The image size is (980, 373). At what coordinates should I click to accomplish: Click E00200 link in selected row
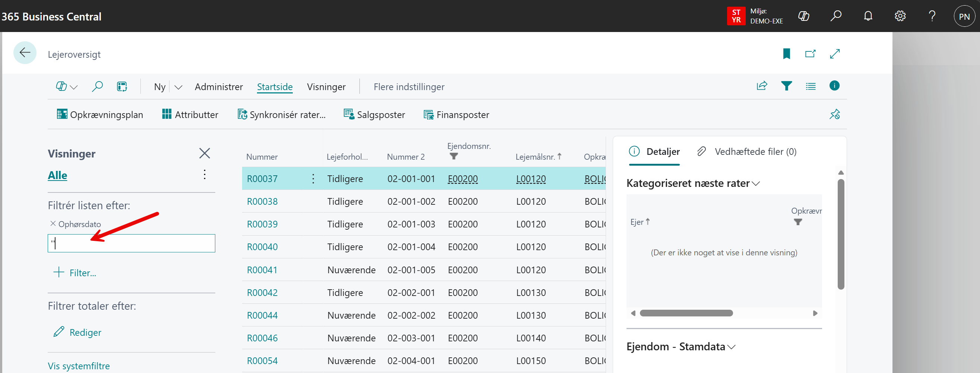[463, 179]
